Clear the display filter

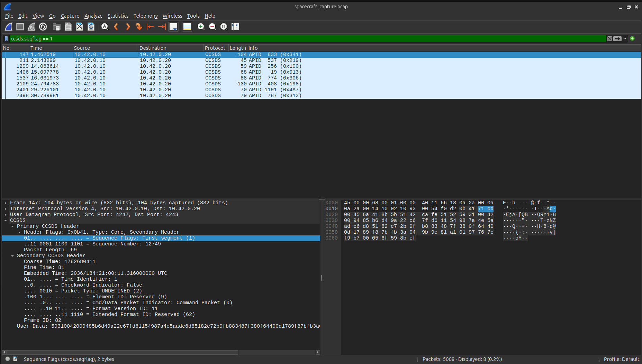coord(610,39)
